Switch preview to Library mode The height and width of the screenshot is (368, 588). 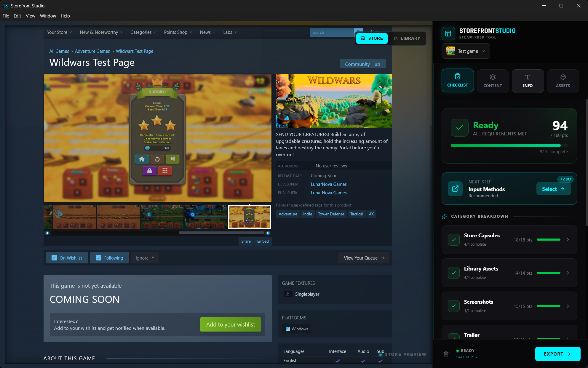[x=407, y=38]
